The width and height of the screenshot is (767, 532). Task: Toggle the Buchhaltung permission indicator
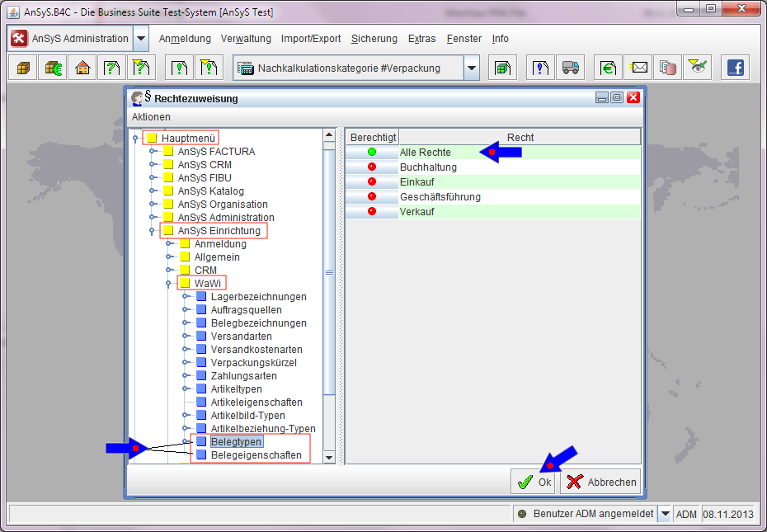coord(371,167)
